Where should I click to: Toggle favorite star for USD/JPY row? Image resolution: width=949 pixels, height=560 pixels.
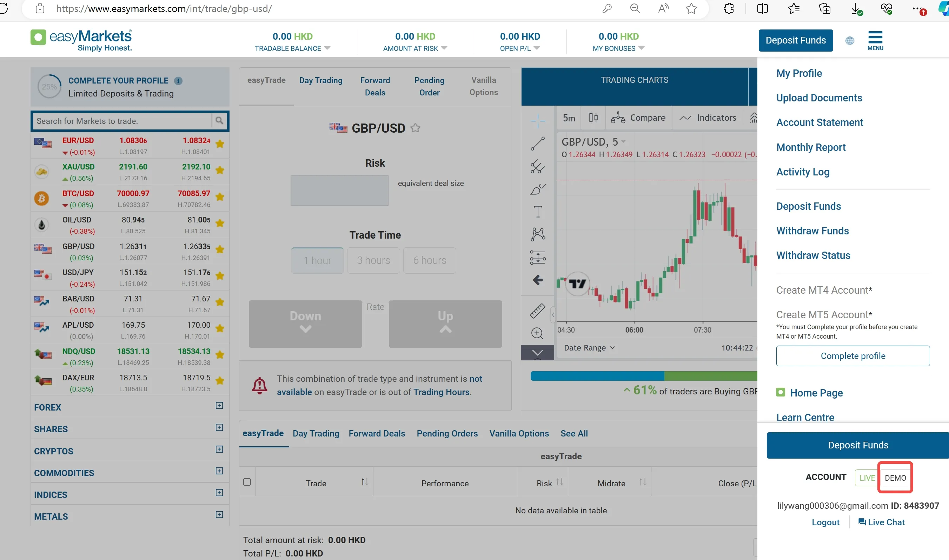click(x=220, y=276)
